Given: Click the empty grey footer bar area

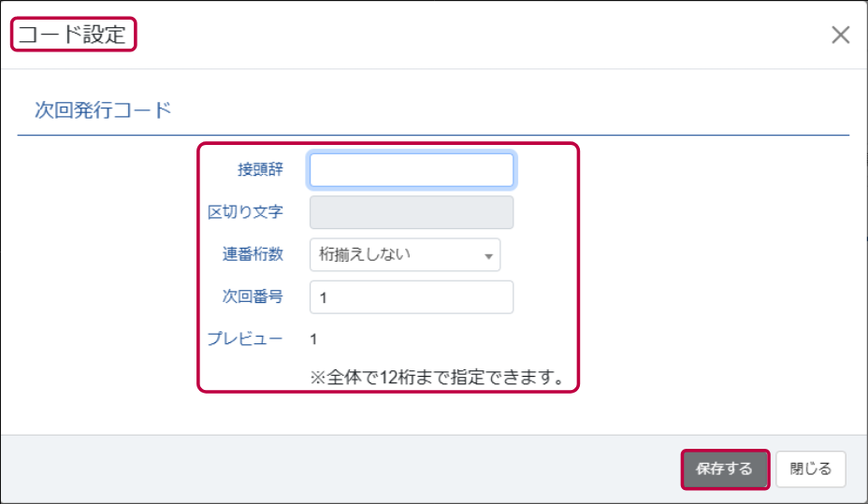Looking at the screenshot, I should pos(332,468).
